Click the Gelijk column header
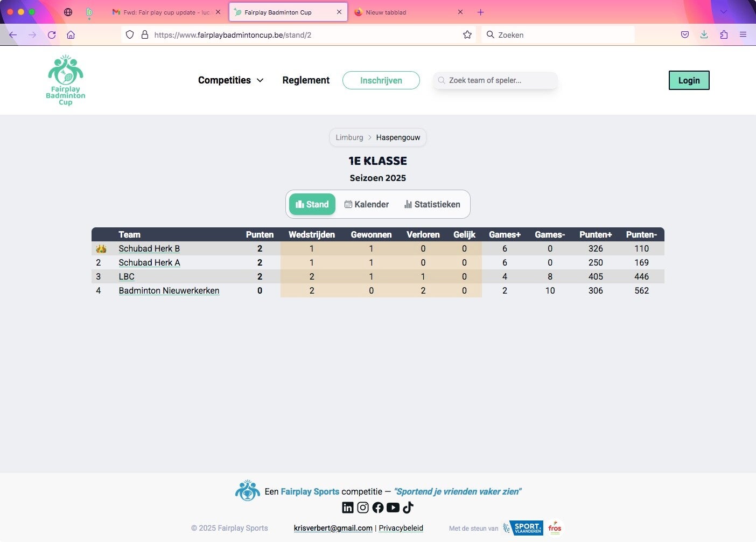Viewport: 756px width, 542px height. click(x=464, y=234)
